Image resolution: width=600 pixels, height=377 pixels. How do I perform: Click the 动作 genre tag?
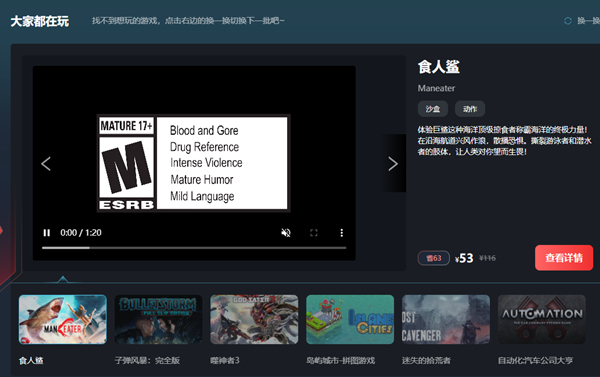pyautogui.click(x=470, y=109)
